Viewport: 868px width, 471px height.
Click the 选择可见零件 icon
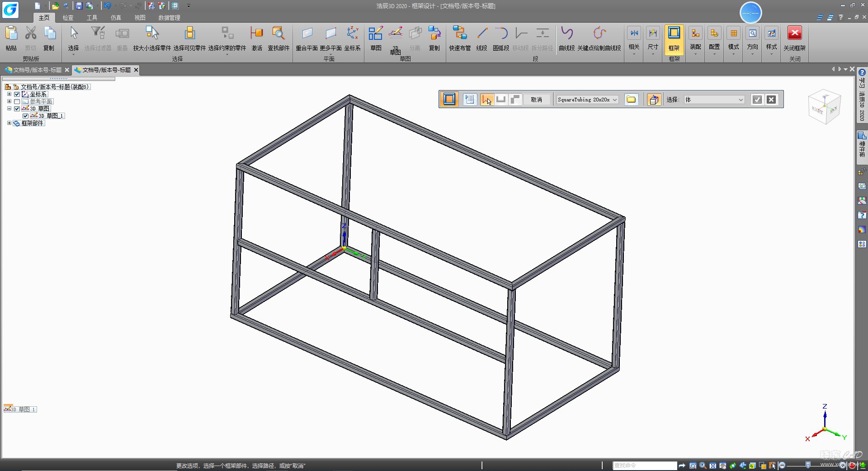point(189,33)
